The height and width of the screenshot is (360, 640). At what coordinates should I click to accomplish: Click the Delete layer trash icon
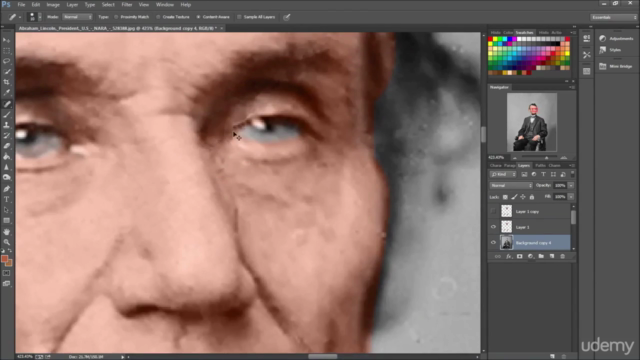tap(562, 256)
